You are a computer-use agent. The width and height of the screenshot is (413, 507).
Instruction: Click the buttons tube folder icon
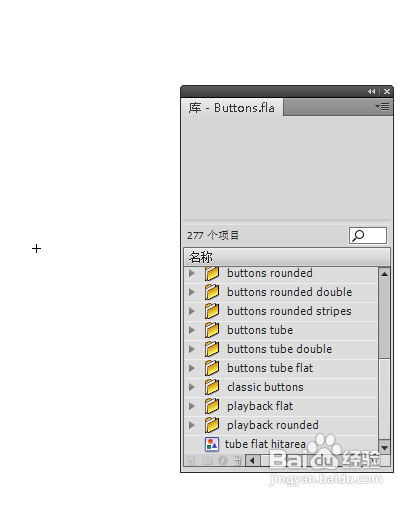click(x=212, y=330)
